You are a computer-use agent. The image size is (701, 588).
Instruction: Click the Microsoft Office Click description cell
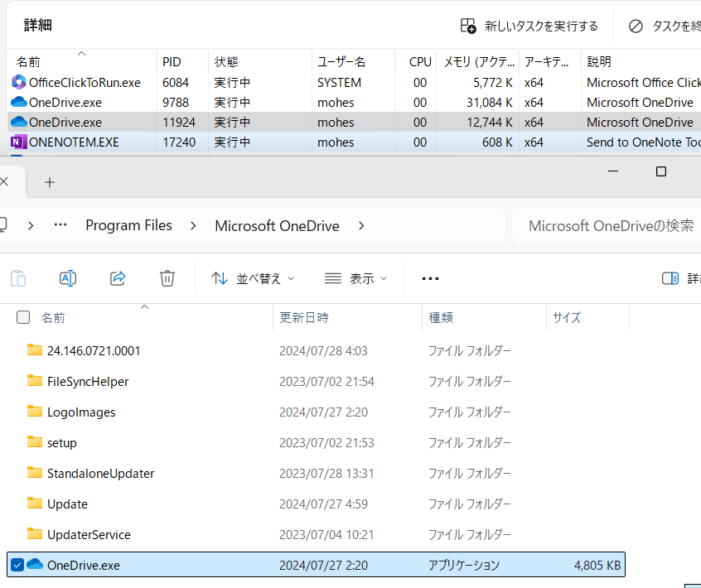coord(643,83)
